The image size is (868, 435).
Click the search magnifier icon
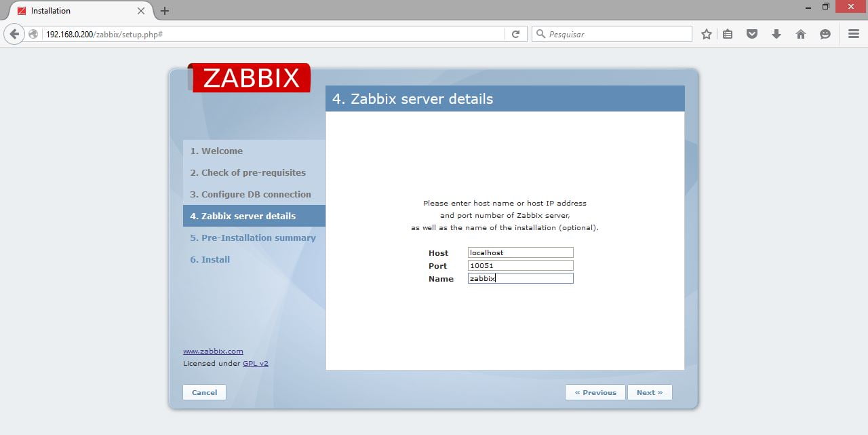540,34
